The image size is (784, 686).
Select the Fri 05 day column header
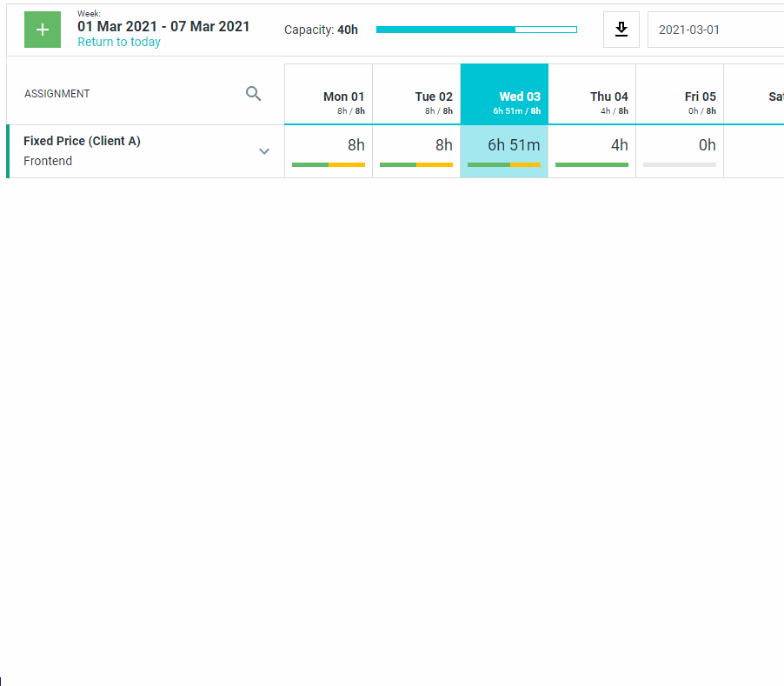[680, 95]
